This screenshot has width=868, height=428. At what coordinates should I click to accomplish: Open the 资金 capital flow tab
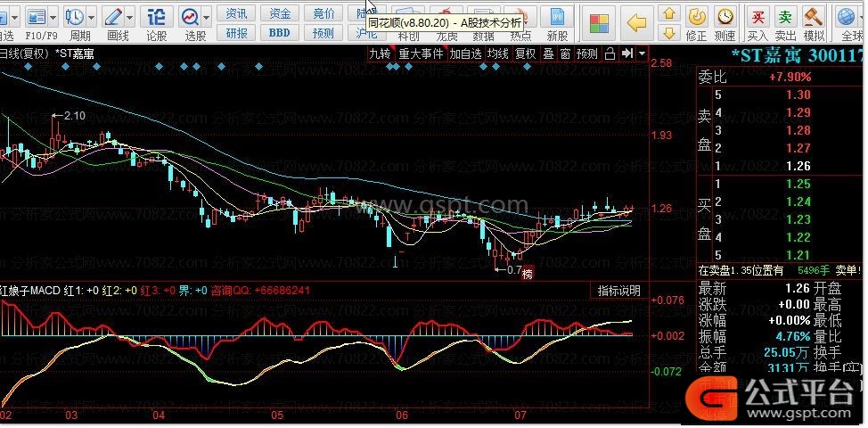click(280, 13)
